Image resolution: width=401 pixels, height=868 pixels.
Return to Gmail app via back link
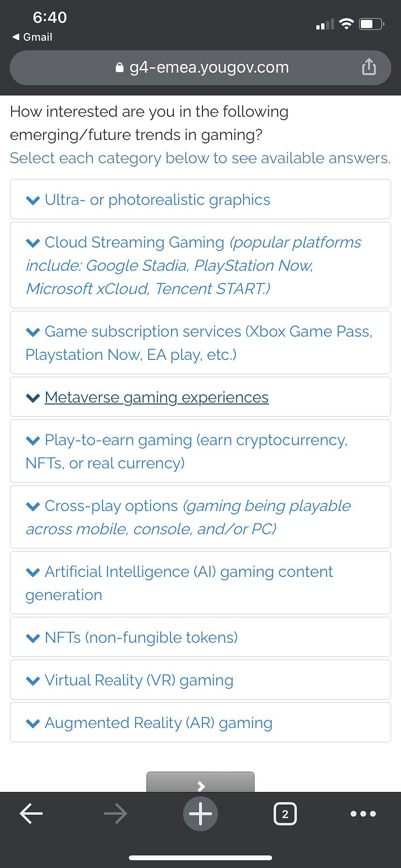click(32, 37)
